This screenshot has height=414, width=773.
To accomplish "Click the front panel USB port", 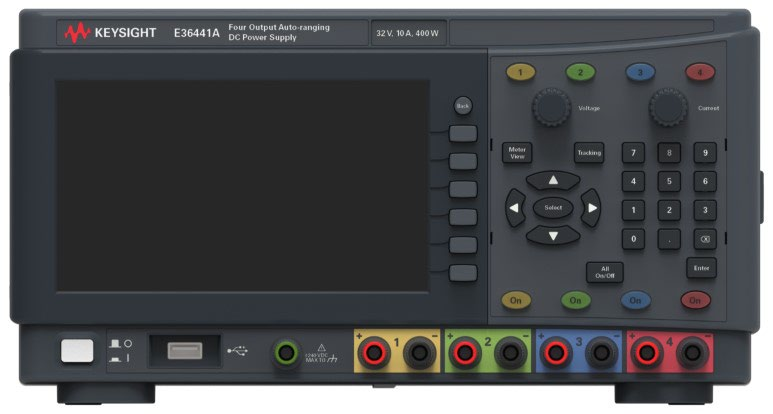I will point(186,350).
